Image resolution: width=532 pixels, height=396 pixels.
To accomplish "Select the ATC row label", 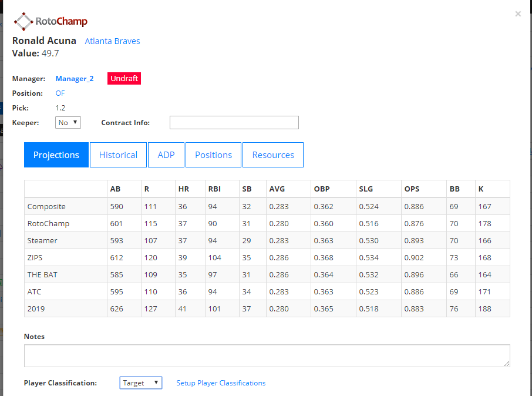I will pos(34,291).
